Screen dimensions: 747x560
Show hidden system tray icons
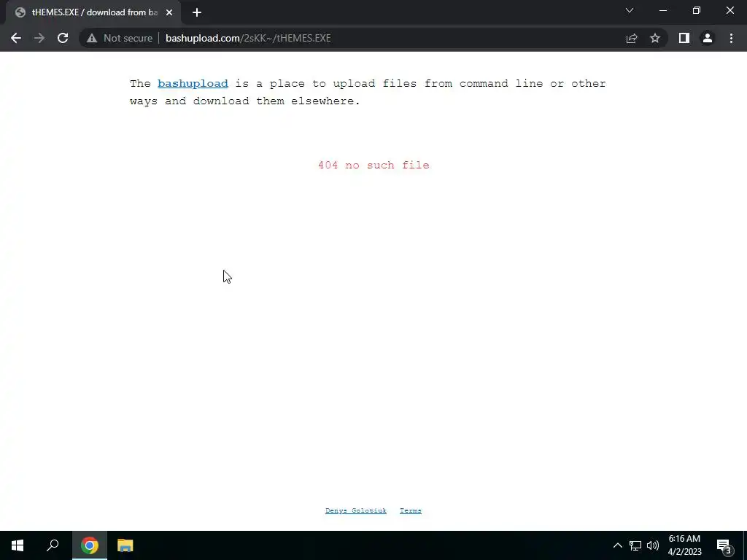tap(617, 545)
